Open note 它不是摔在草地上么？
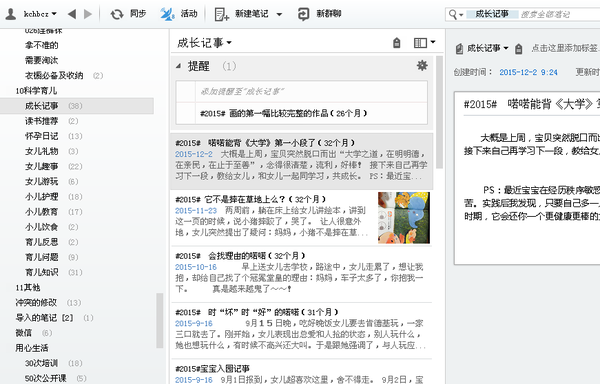The height and width of the screenshot is (384, 600). click(x=302, y=218)
